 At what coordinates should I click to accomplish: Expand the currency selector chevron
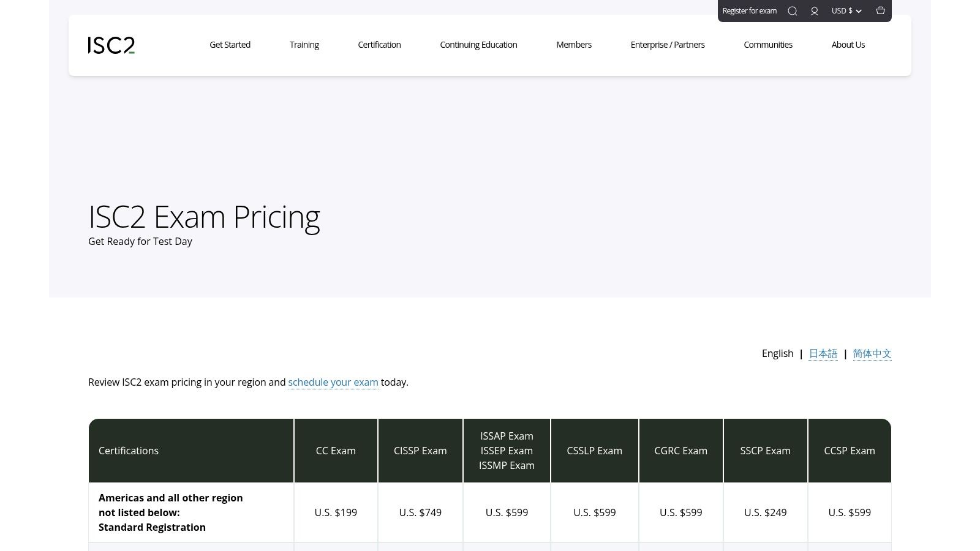pos(858,11)
